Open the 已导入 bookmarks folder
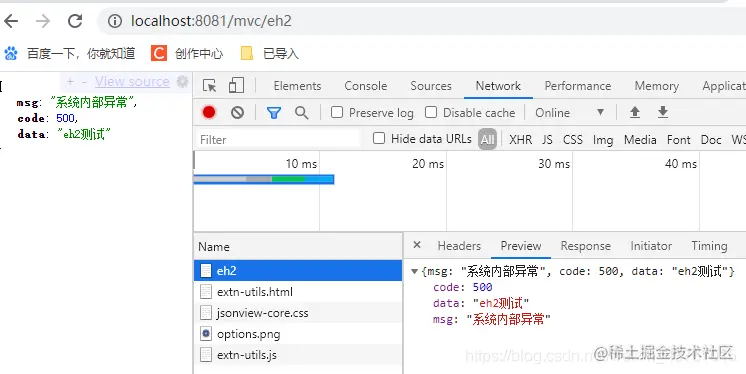This screenshot has height=374, width=746. tap(269, 53)
